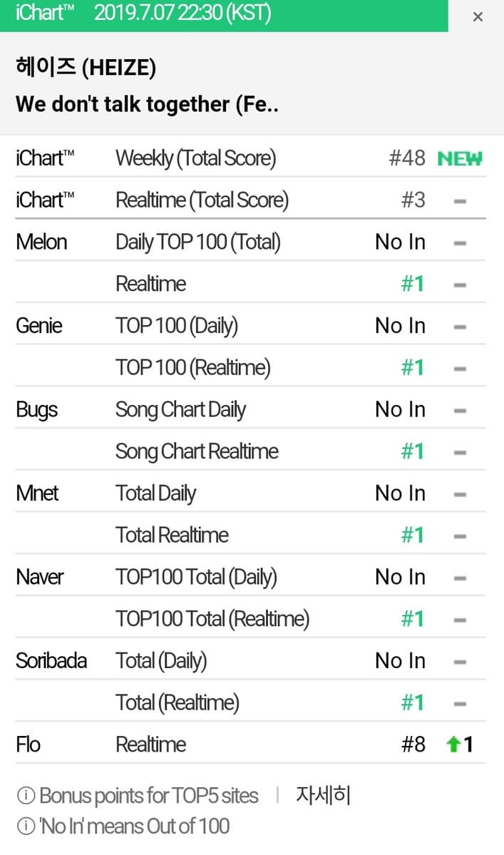Open Bugs Song Chart Daily entry
This screenshot has width=504, height=855.
pyautogui.click(x=180, y=409)
